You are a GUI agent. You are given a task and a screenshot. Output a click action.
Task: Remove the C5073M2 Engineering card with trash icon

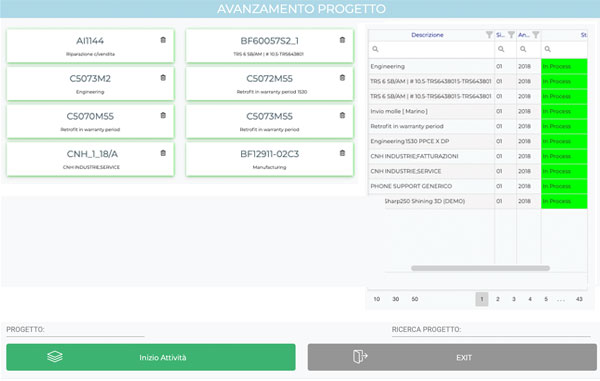163,78
